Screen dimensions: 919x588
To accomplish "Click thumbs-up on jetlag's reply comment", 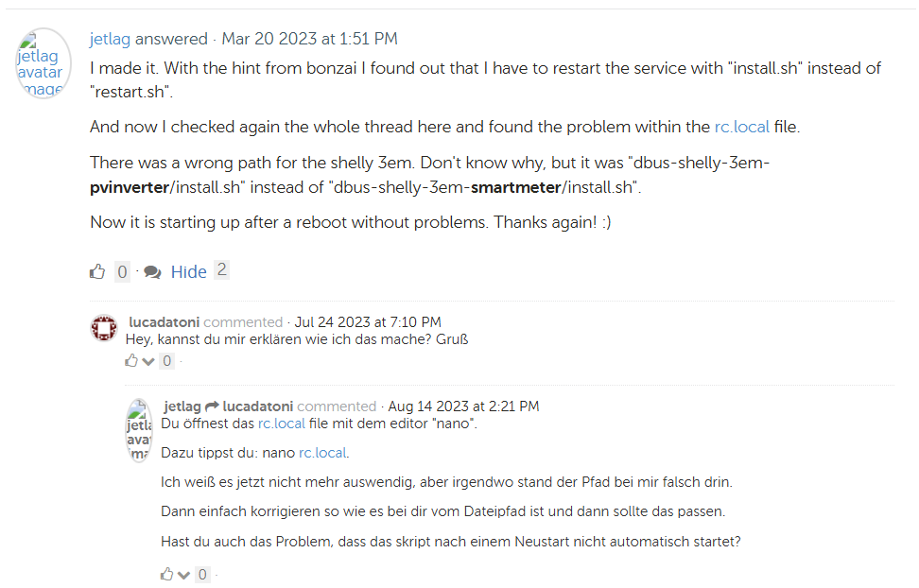I will [166, 574].
